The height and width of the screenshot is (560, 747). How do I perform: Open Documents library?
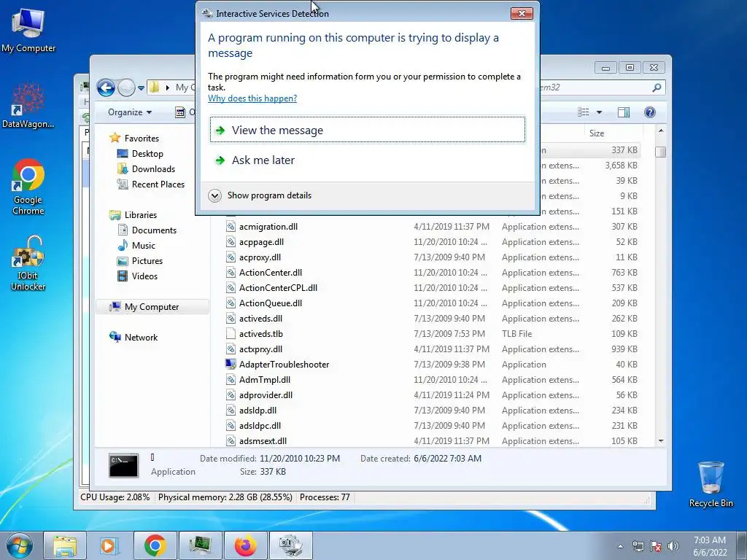147,230
